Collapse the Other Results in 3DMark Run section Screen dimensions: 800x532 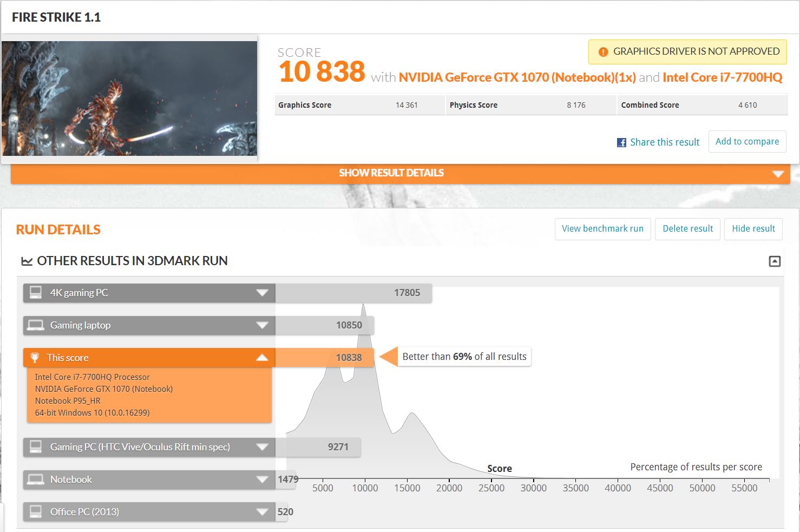775,261
